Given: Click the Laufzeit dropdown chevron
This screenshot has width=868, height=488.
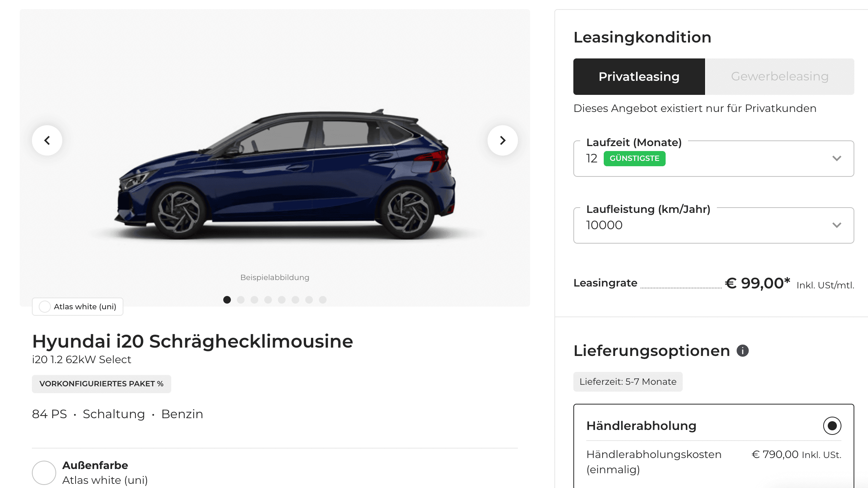Looking at the screenshot, I should (836, 159).
